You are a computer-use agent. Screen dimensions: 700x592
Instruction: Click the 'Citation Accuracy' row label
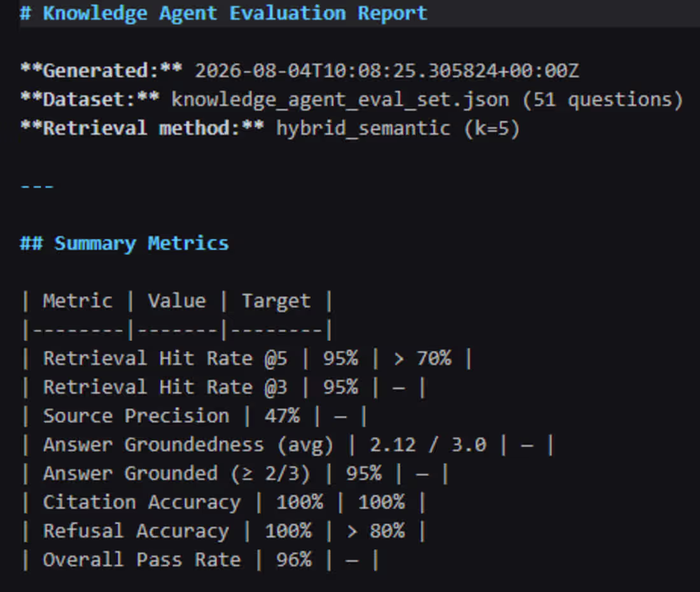[142, 503]
